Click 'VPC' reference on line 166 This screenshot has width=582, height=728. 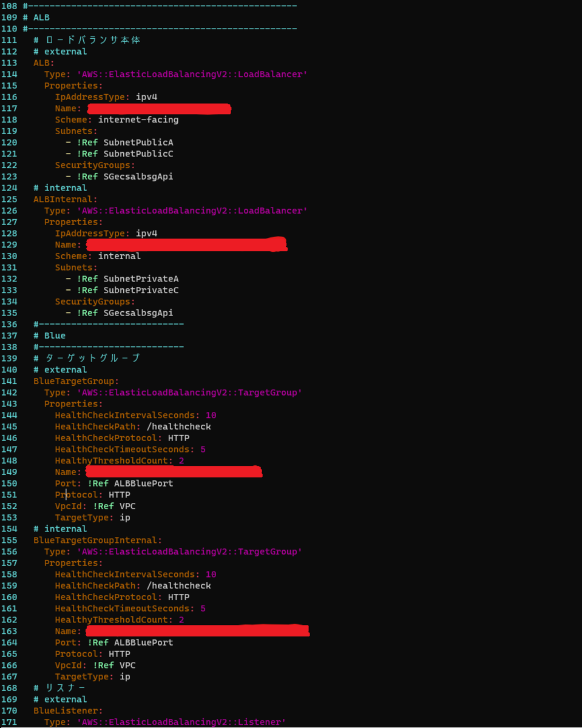coord(127,666)
